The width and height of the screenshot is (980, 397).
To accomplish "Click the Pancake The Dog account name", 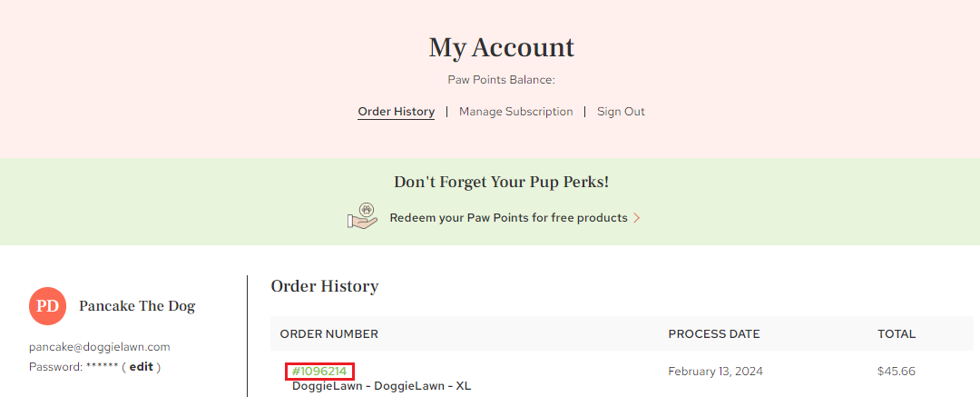I will (137, 306).
